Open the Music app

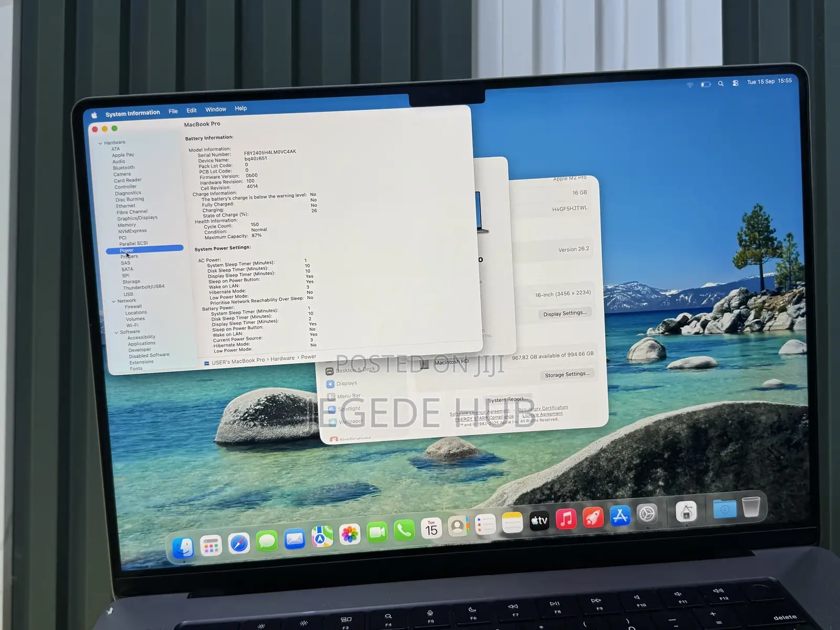[x=566, y=519]
